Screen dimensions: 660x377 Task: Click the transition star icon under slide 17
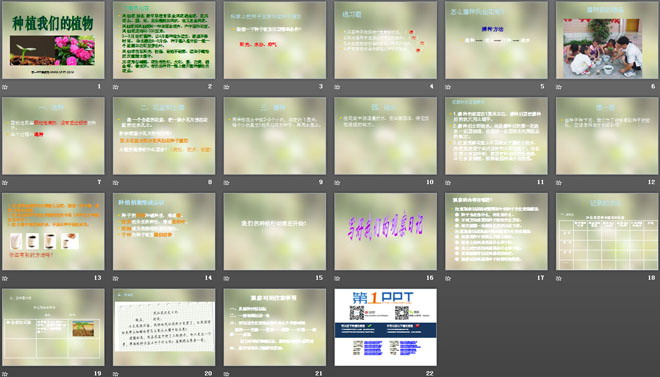[448, 278]
